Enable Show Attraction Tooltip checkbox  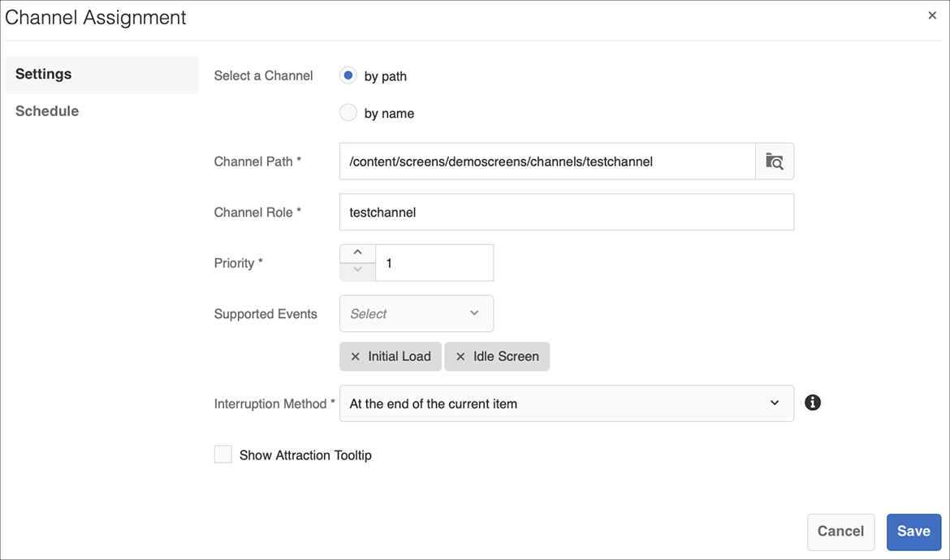click(223, 454)
